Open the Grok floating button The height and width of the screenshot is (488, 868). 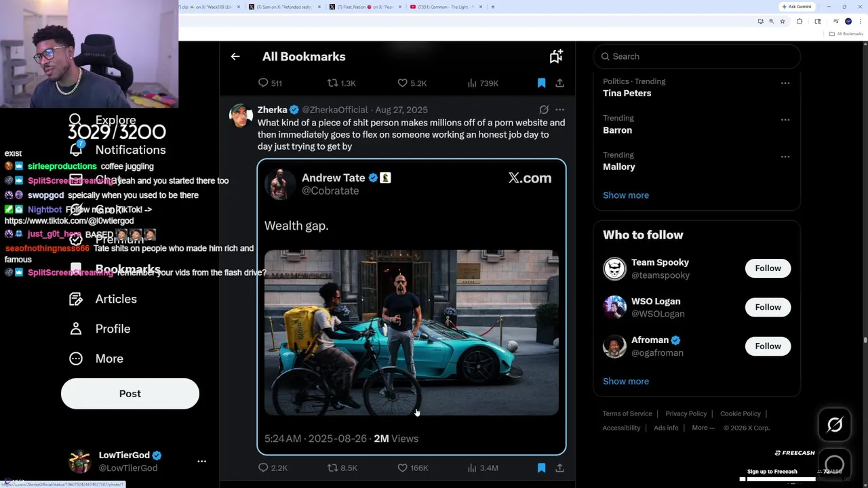(x=835, y=425)
